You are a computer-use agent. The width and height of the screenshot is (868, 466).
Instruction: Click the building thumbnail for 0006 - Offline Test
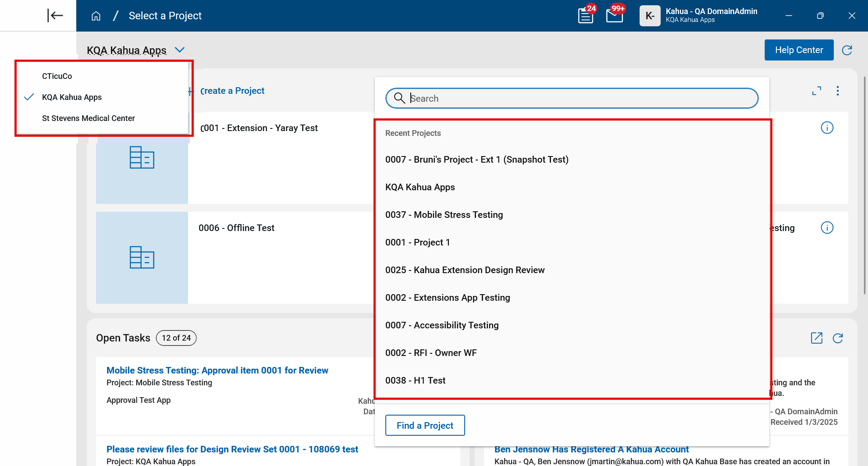point(142,258)
